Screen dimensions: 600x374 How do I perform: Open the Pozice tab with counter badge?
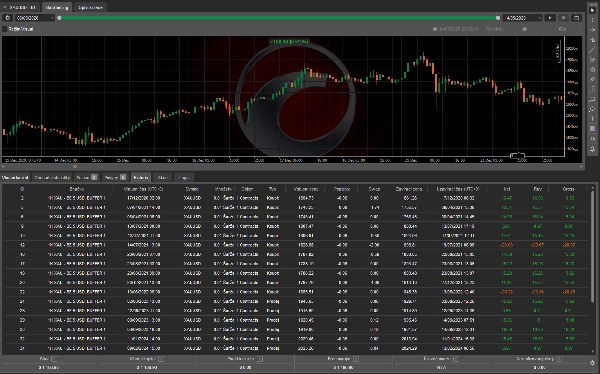[86, 178]
